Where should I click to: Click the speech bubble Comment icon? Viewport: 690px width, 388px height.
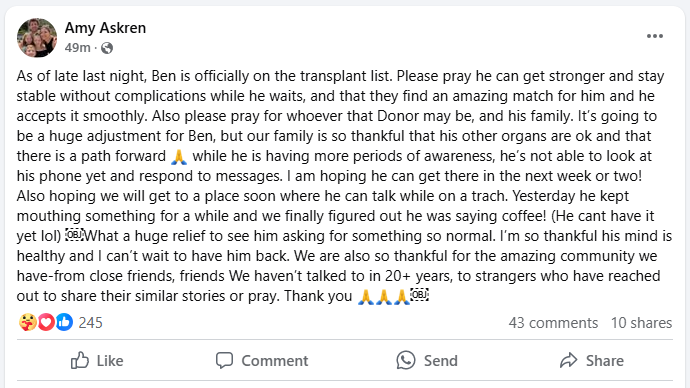[224, 361]
